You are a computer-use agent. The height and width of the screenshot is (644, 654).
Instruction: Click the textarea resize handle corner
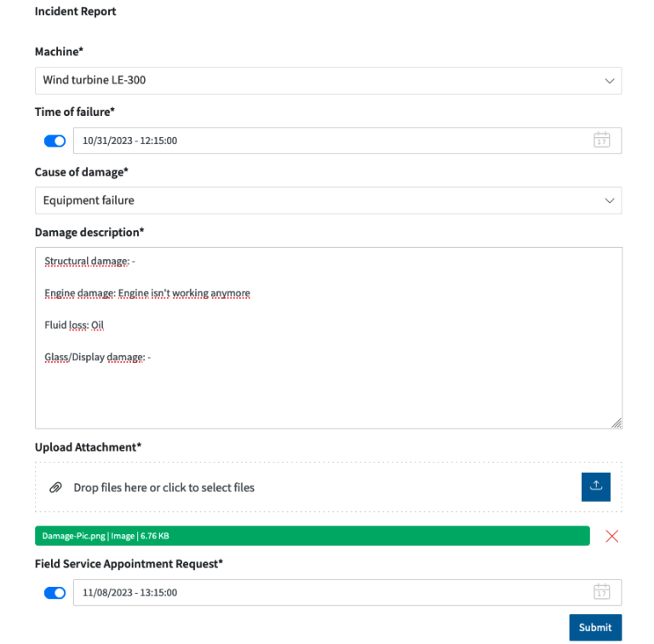click(x=617, y=423)
